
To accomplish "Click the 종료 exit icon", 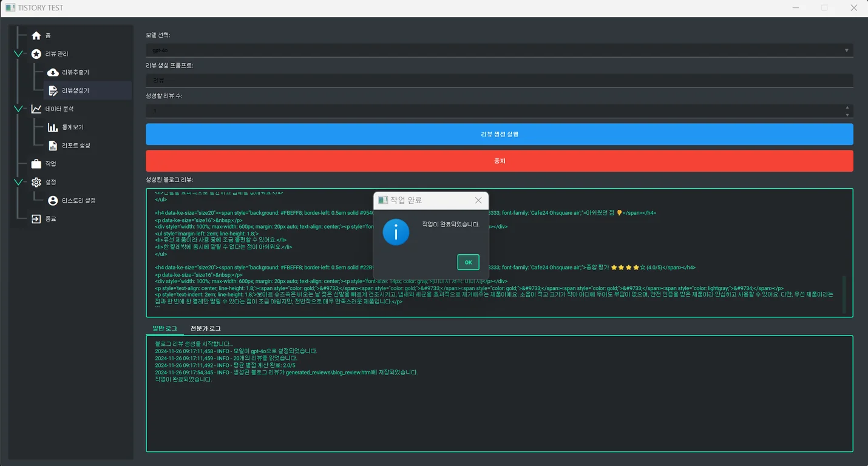I will 36,218.
